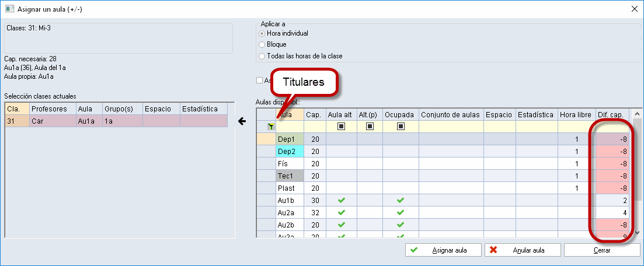The height and width of the screenshot is (266, 644).
Task: Select the Au2b room row
Action: pos(443,225)
